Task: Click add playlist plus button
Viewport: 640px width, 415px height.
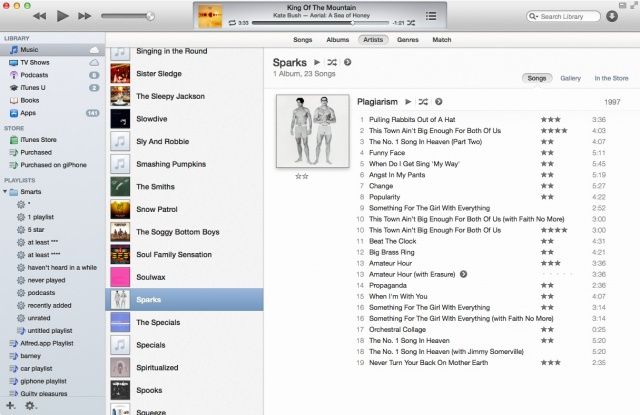Action: [11, 405]
